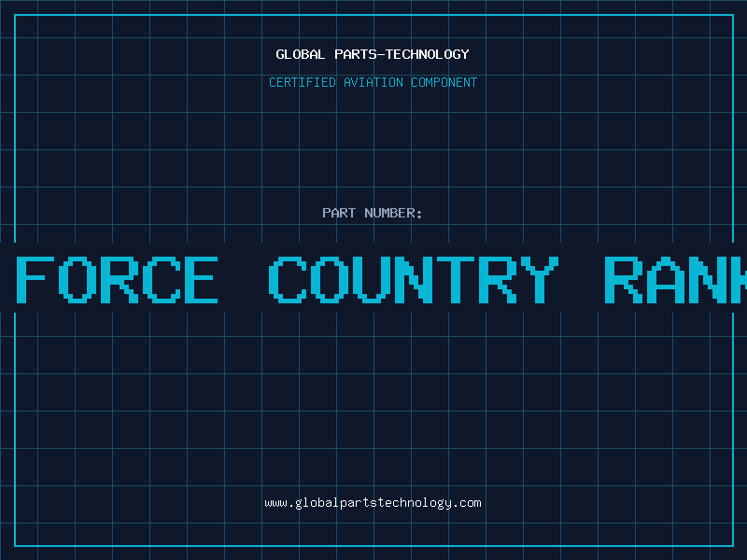Click the letter U in COUNTRY
747x560 pixels.
click(373, 279)
